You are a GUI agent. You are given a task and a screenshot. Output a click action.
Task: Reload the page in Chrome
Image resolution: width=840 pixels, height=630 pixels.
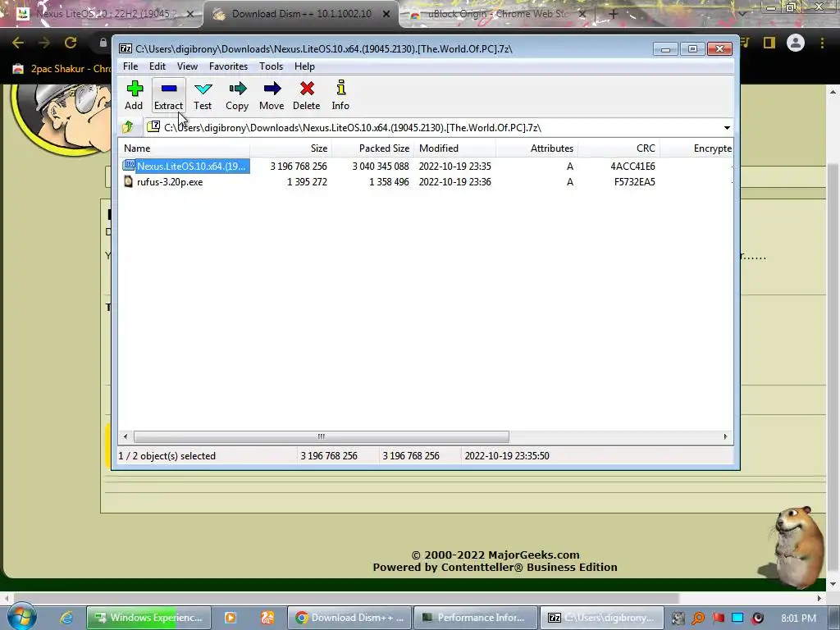[71, 43]
